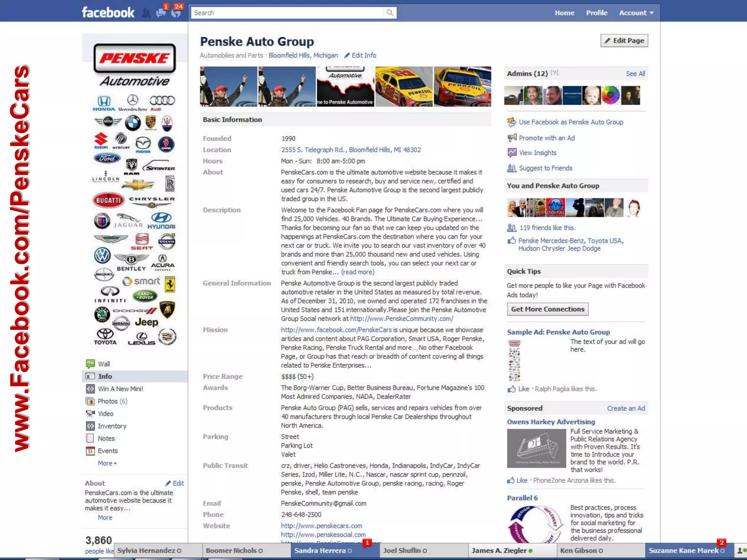Open the Events calendar icon
The width and height of the screenshot is (747, 560).
[90, 451]
